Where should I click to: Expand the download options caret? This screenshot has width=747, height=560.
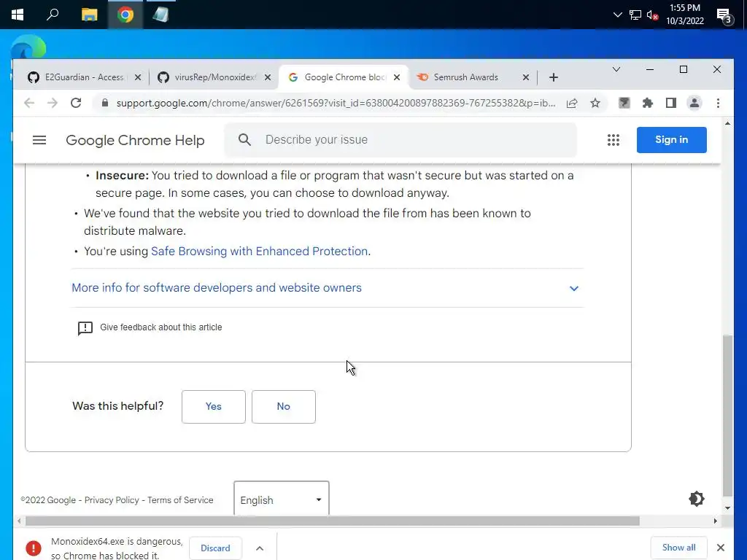coord(260,548)
